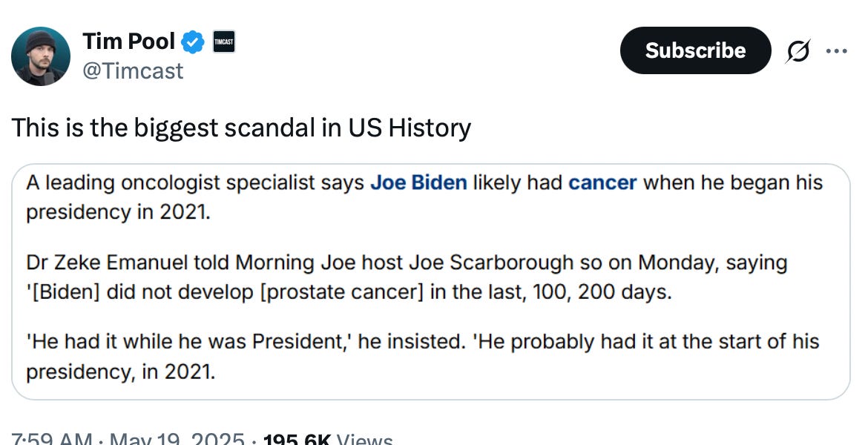Expand more actions via ellipsis dropdown
868x445 pixels.
pos(837,50)
